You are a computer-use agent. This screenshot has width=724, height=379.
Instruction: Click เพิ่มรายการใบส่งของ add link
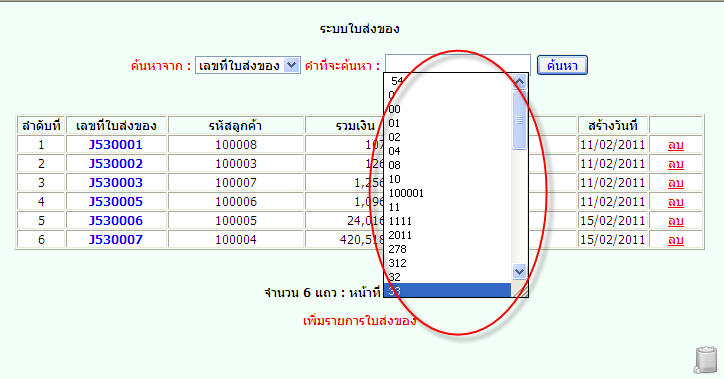(x=359, y=320)
